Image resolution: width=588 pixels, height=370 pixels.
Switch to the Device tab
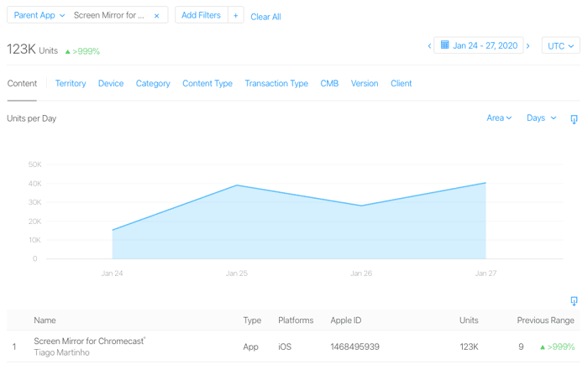click(x=111, y=84)
